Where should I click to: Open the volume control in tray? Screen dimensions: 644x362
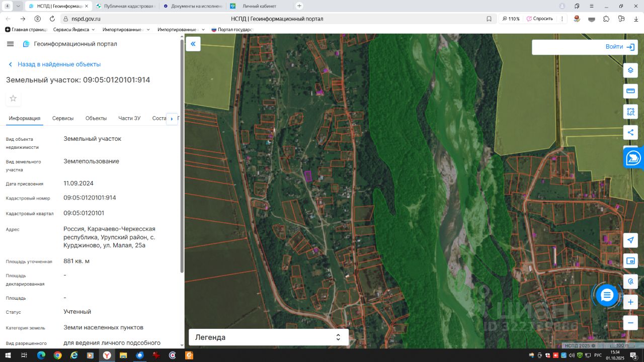pyautogui.click(x=572, y=355)
